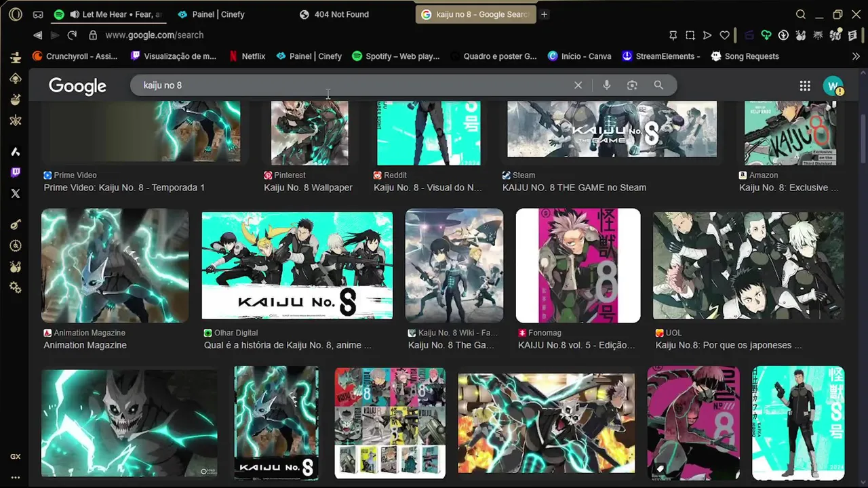The height and width of the screenshot is (488, 868).
Task: Open Steam KAIJU NO. 8 THE GAME result
Action: coord(574,188)
